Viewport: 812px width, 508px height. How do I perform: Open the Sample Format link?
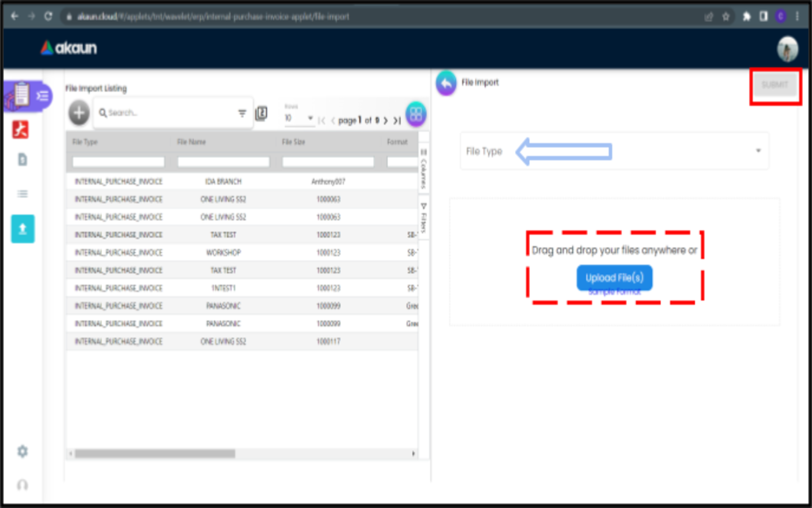pos(615,292)
